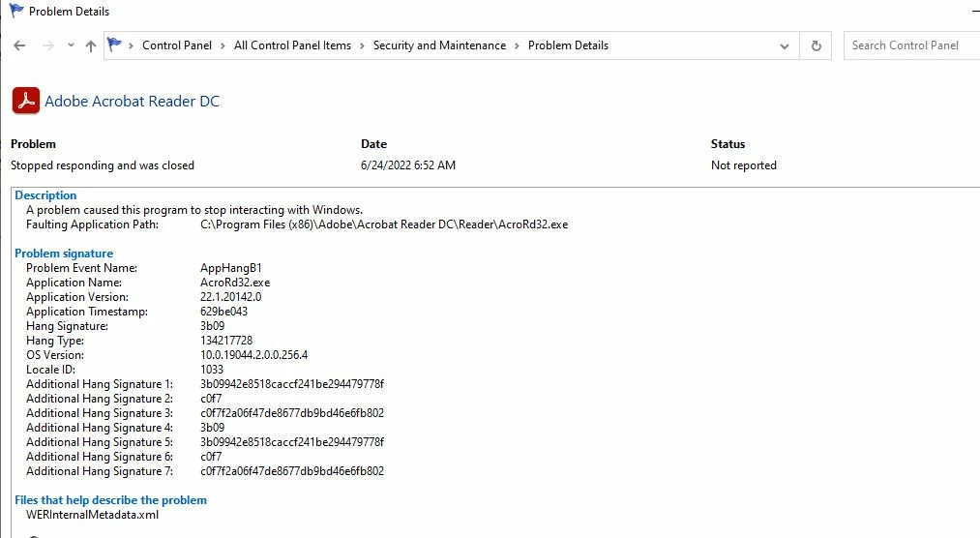Click the Problem Details title bar flag icon

pyautogui.click(x=16, y=11)
